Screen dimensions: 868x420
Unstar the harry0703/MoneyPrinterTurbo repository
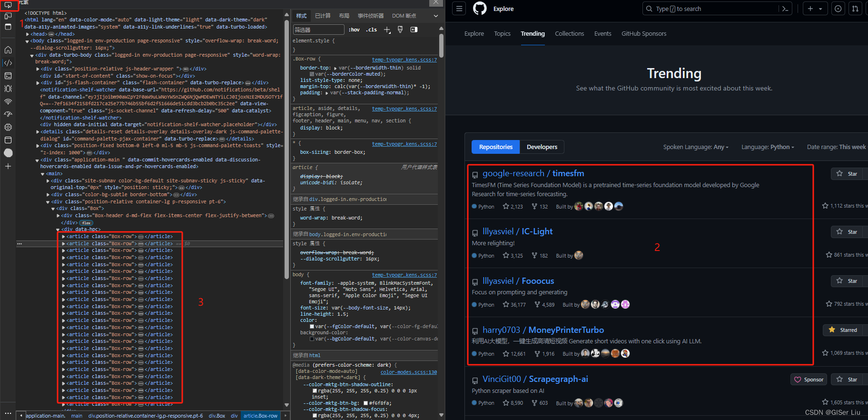tap(844, 330)
